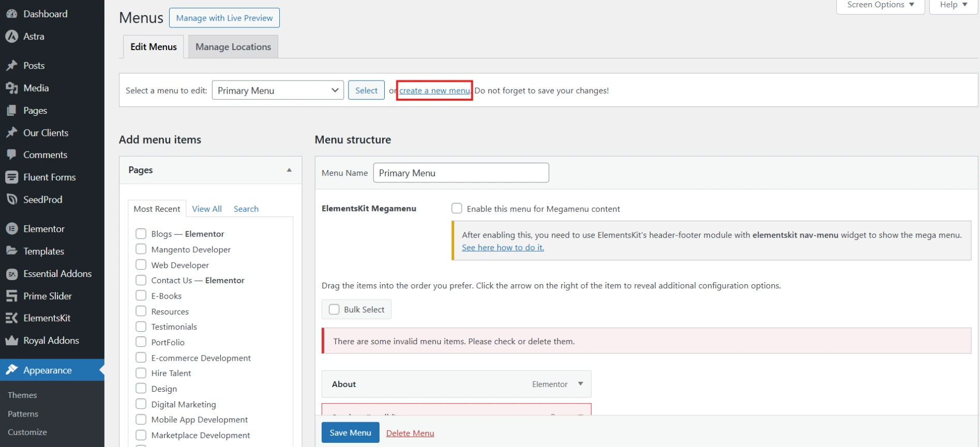Click the Royal Addons crown icon
This screenshot has height=447, width=980.
(11, 341)
